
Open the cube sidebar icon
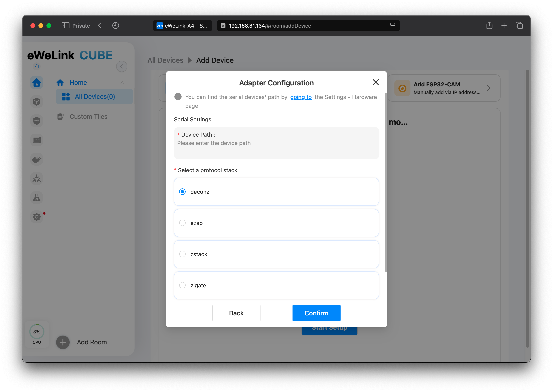tap(36, 102)
